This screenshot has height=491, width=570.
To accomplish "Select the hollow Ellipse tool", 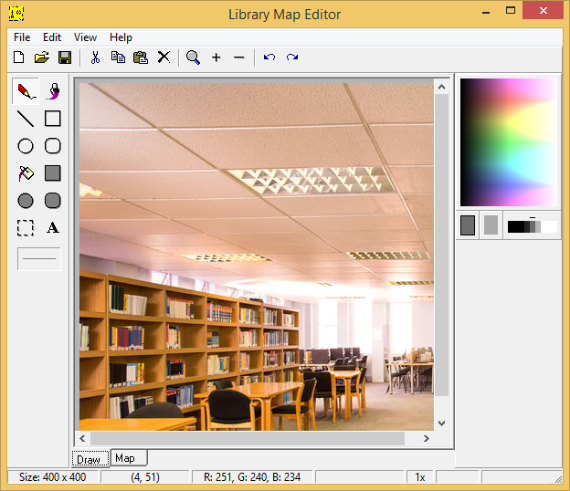I will click(25, 146).
